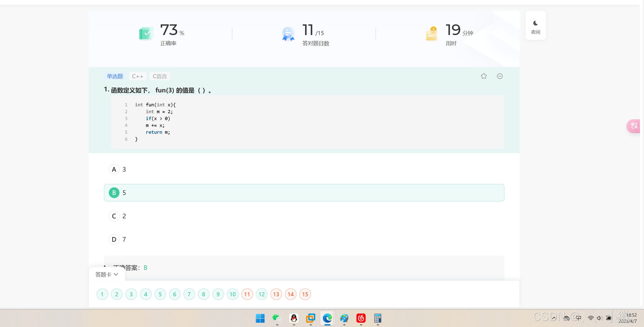
Task: Show hidden system tray icons
Action: point(554,318)
